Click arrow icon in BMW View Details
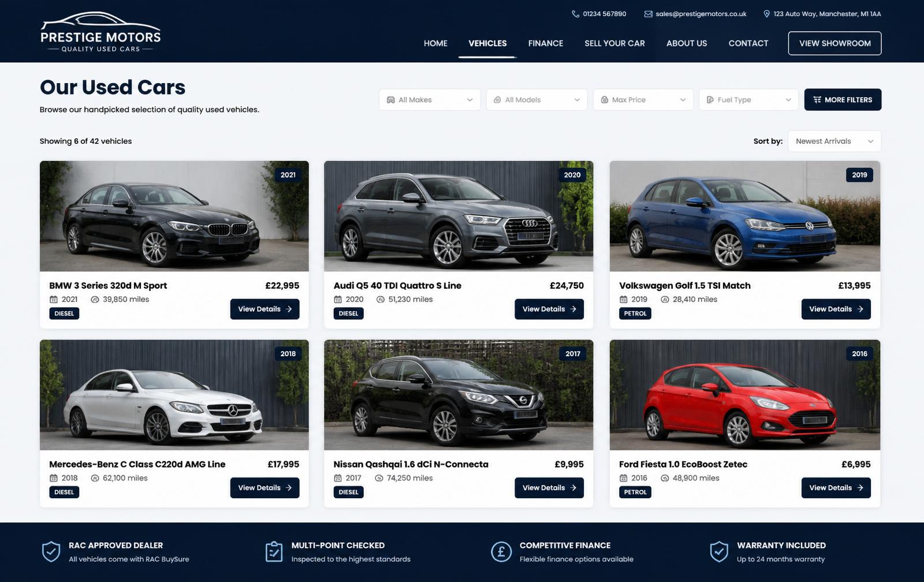 coord(289,309)
